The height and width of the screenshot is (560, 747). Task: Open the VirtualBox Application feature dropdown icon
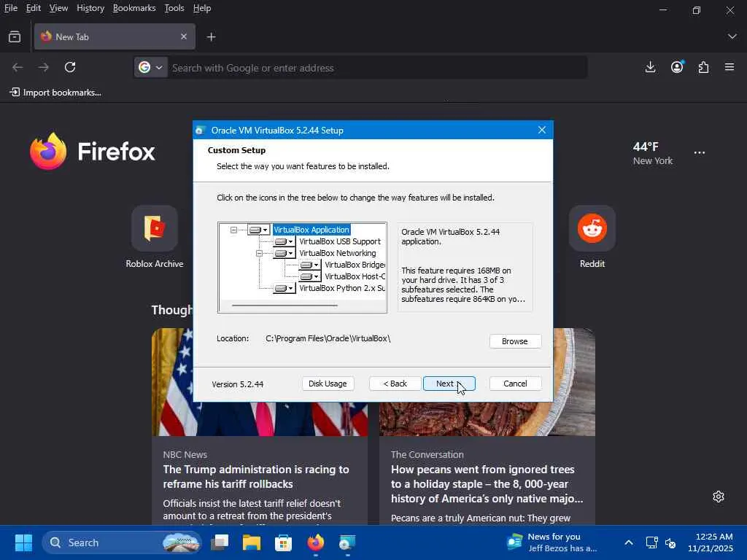[x=259, y=230]
